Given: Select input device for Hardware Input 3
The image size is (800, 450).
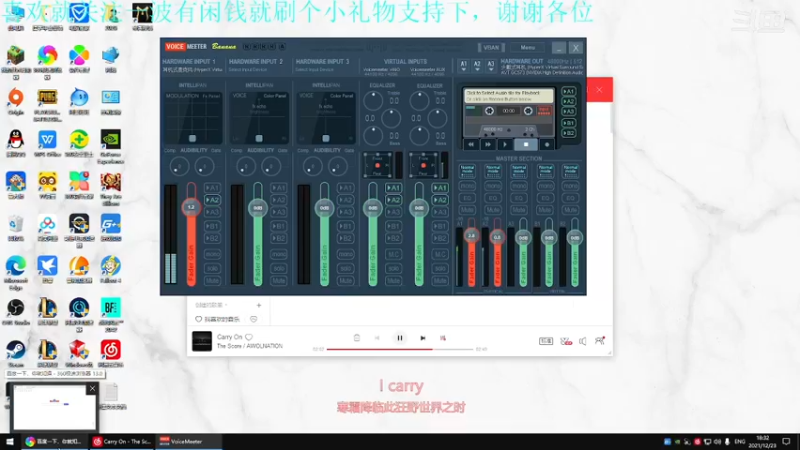Looking at the screenshot, I should coord(315,70).
